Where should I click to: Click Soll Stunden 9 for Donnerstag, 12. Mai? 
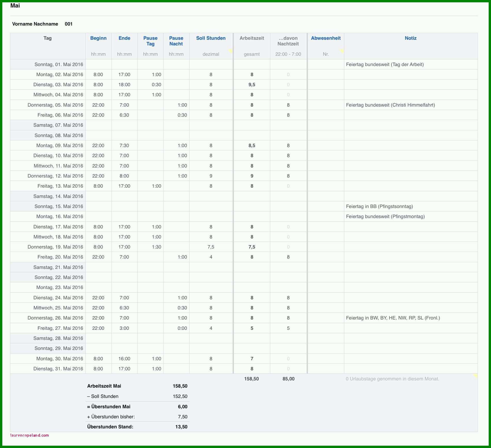(211, 176)
